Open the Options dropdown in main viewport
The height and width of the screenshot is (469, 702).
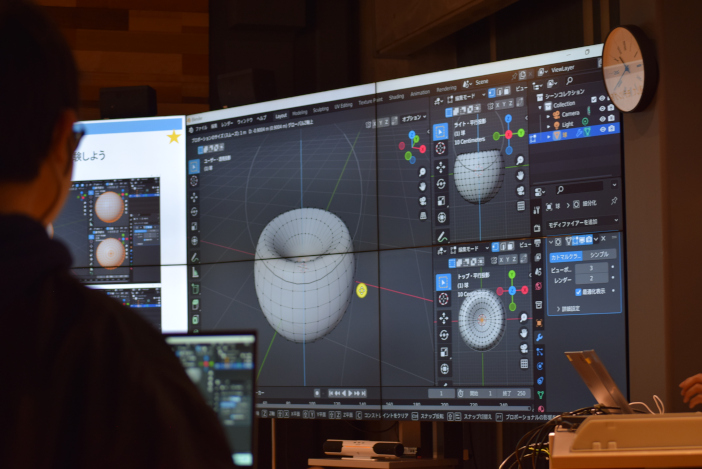click(x=414, y=118)
